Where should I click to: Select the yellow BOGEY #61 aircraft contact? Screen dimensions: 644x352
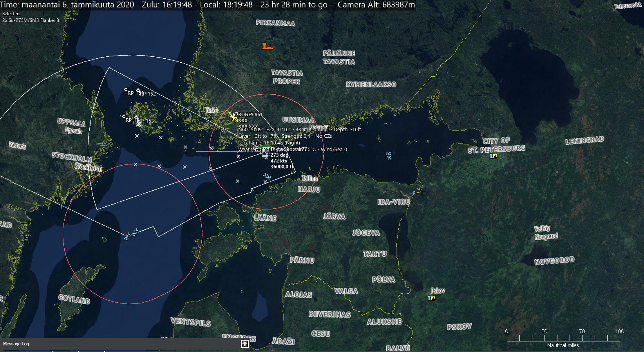click(x=233, y=116)
